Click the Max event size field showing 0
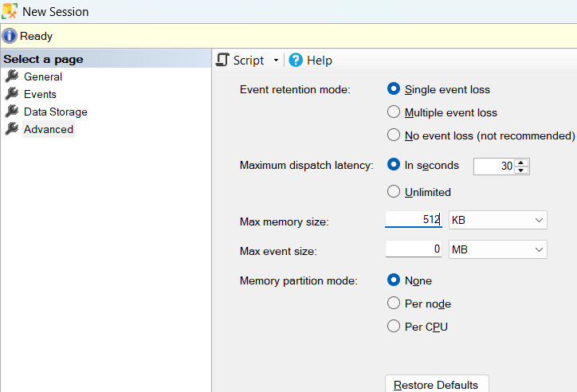 pyautogui.click(x=414, y=249)
